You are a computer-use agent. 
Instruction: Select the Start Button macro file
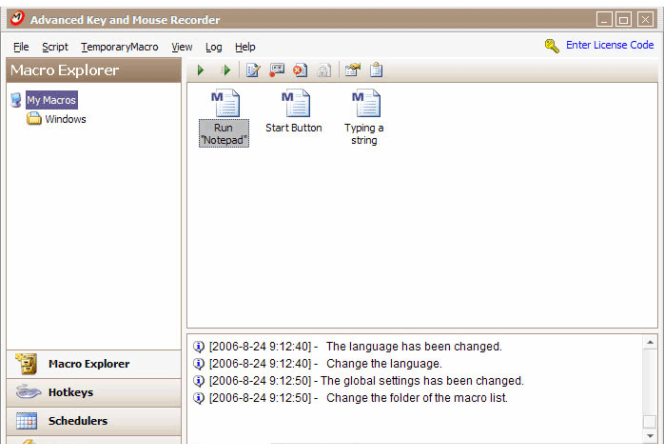[x=294, y=111]
